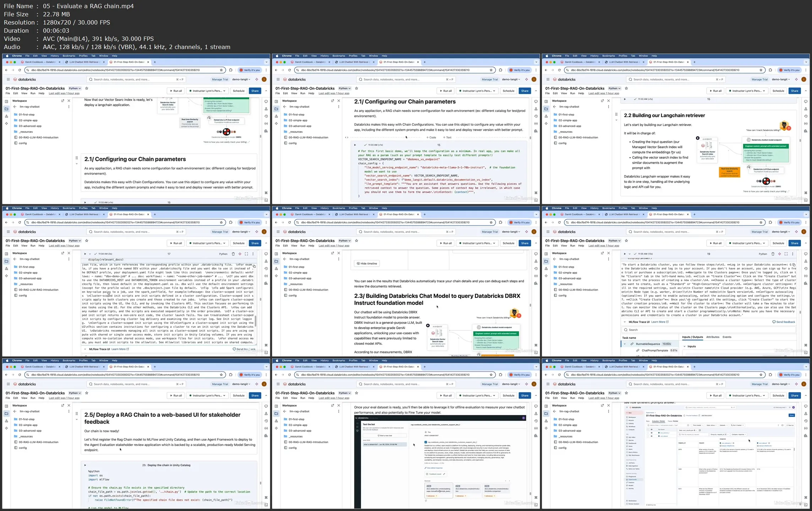The width and height of the screenshot is (812, 511).
Task: Collapse MLflow Trace UI under cell 17 output
Action: click(x=85, y=349)
